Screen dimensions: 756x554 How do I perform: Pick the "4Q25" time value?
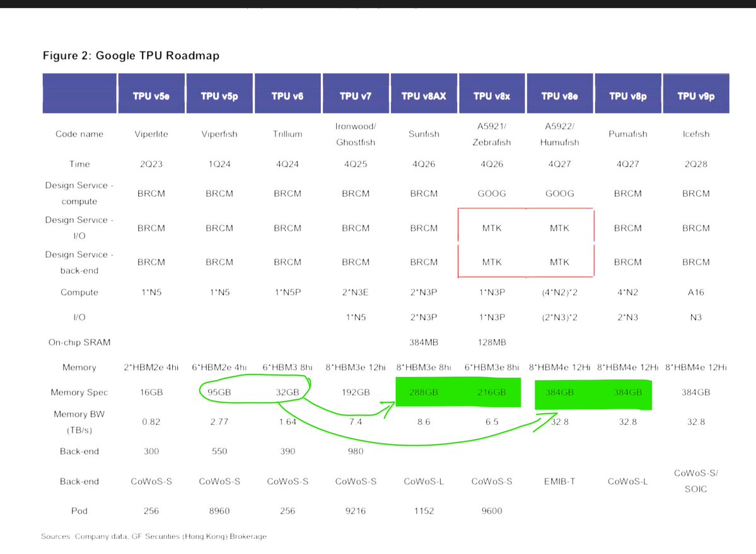[x=356, y=164]
